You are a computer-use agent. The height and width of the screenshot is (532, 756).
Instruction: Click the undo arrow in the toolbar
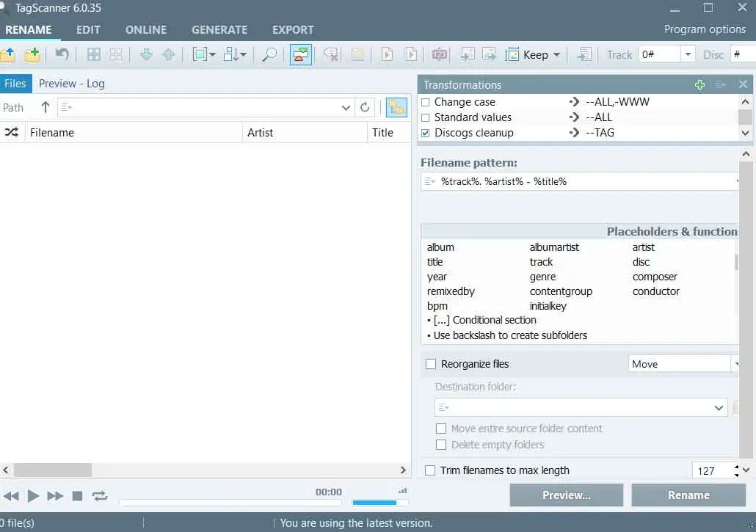point(62,54)
